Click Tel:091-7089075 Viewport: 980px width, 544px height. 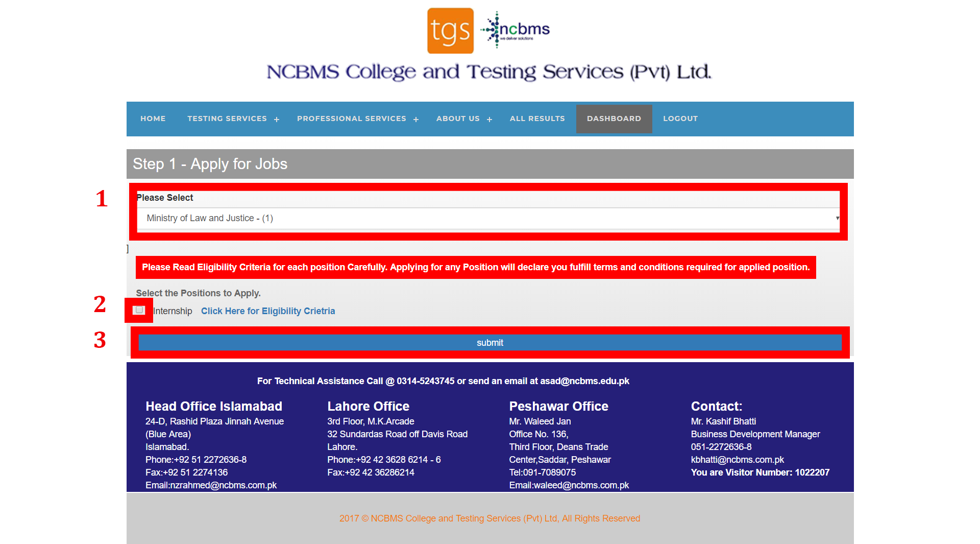[x=543, y=472]
